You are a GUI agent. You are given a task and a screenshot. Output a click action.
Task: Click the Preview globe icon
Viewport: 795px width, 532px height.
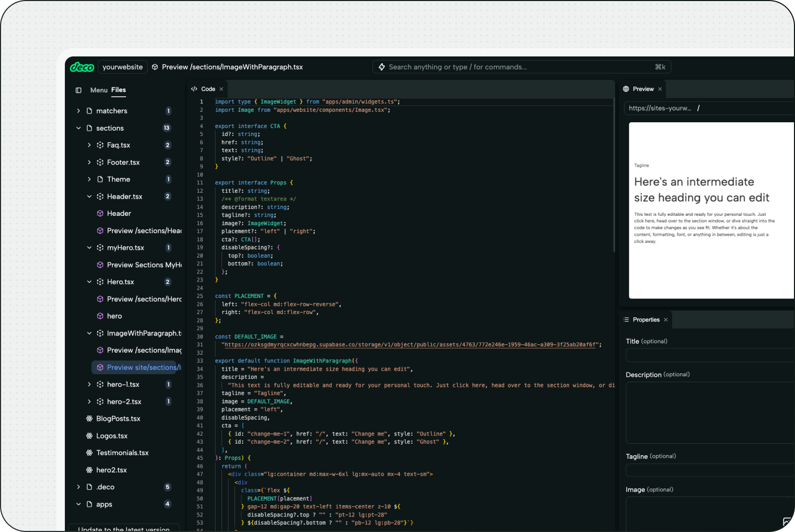coord(626,89)
